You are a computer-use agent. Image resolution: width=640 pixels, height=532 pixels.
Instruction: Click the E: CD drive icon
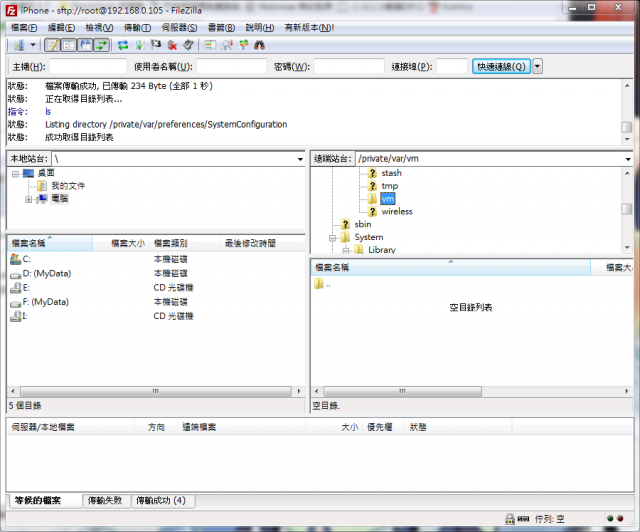coord(16,287)
